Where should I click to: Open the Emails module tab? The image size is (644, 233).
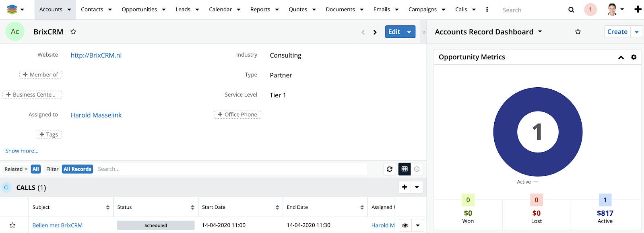(382, 10)
